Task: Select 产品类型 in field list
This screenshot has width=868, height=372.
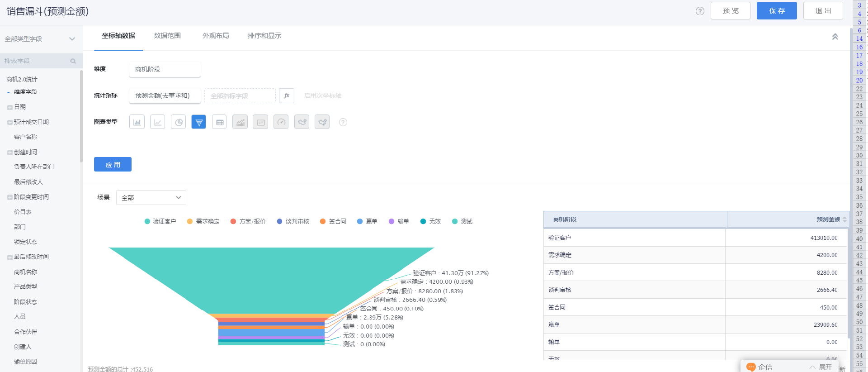Action: click(25, 286)
